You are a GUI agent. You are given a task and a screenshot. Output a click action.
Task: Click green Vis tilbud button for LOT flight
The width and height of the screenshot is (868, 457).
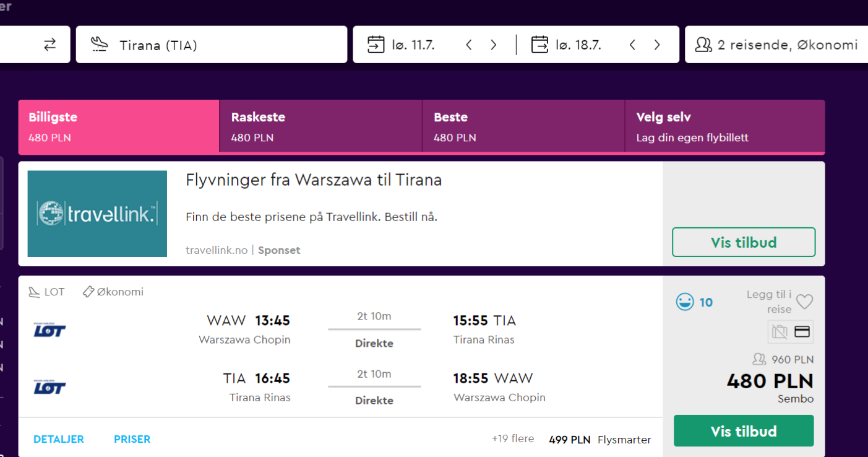point(744,431)
